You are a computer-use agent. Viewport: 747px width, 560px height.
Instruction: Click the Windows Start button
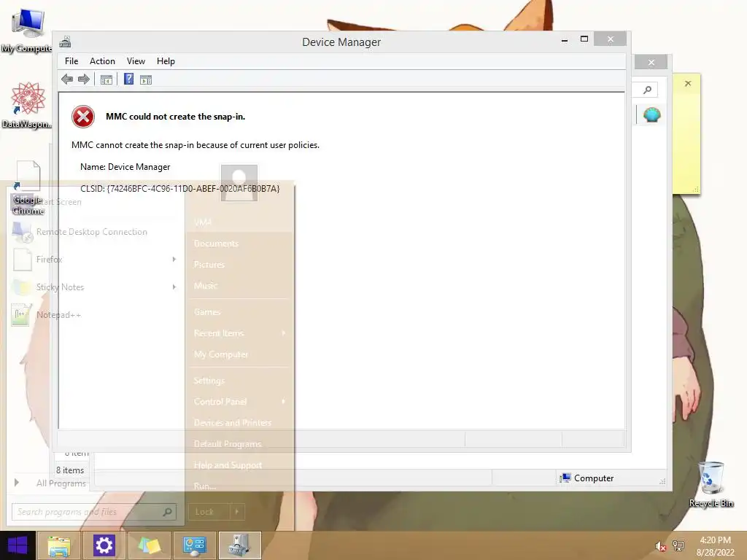point(18,545)
